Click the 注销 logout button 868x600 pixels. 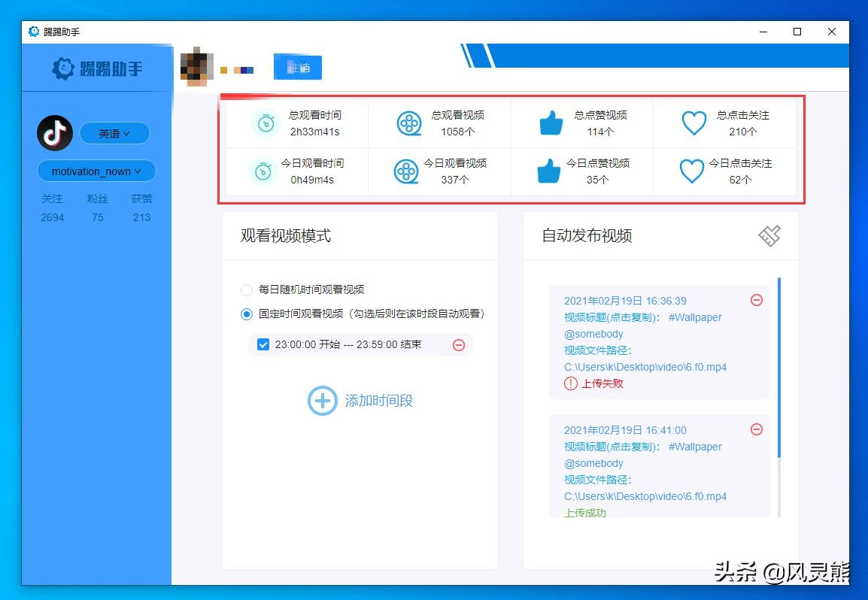(297, 66)
